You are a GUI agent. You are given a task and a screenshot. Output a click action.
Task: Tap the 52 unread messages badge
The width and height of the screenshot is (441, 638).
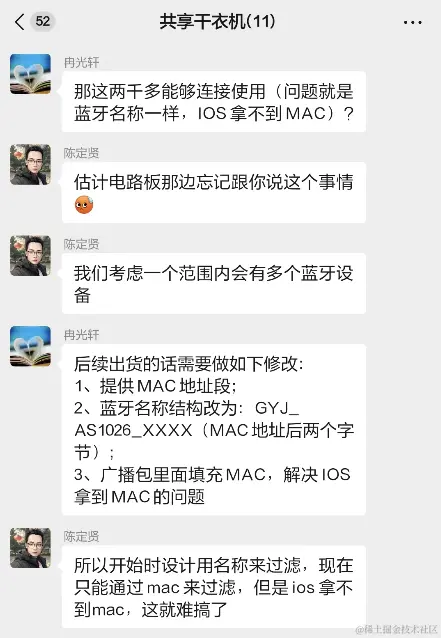tap(43, 21)
